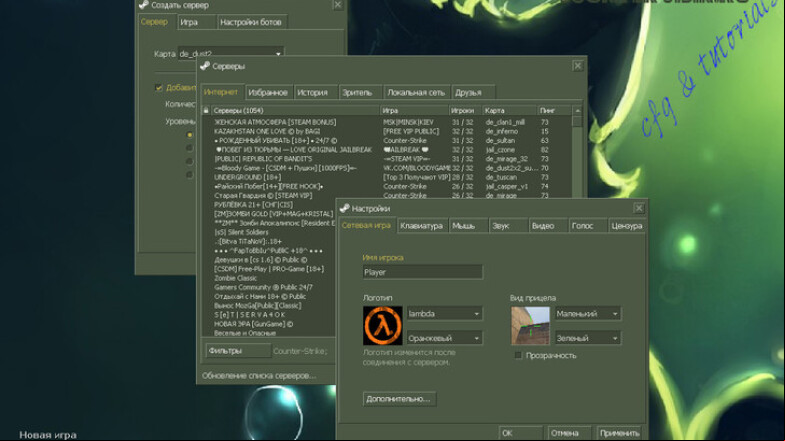
Task: Open the Клавиатура settings tab
Action: pyautogui.click(x=422, y=226)
